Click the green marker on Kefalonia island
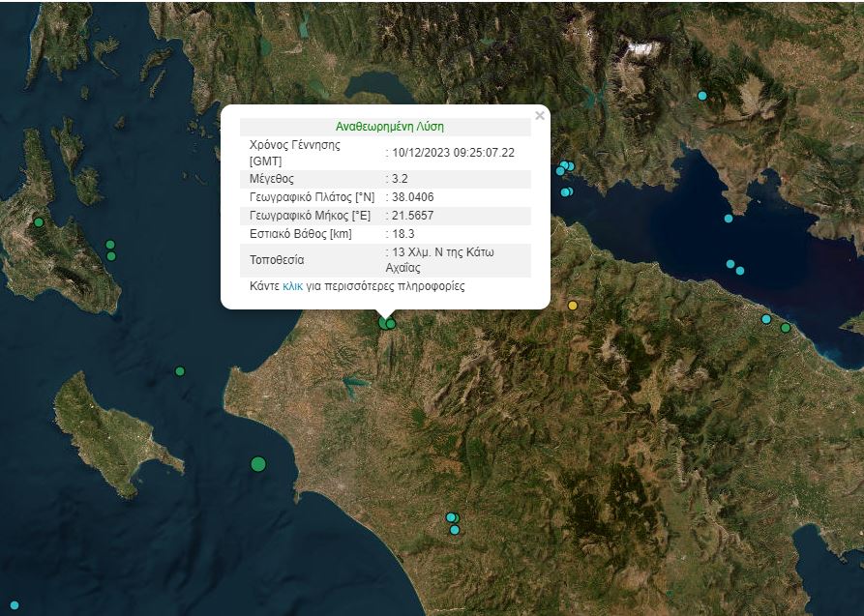The image size is (864, 616). click(x=39, y=222)
